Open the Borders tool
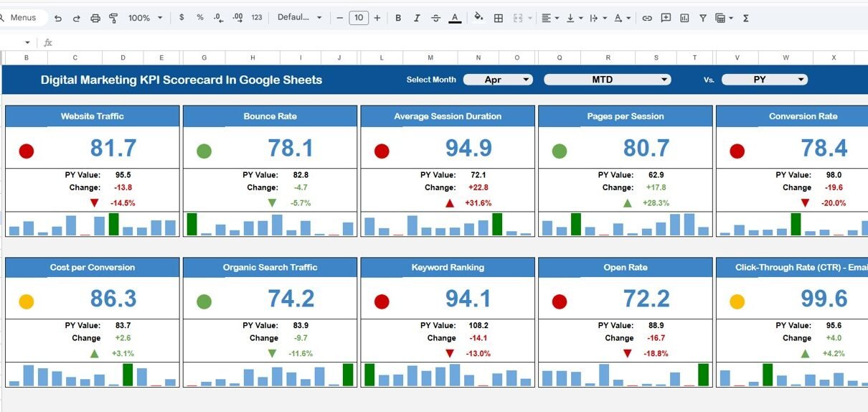Screen dimensions: 868x412 click(499, 18)
